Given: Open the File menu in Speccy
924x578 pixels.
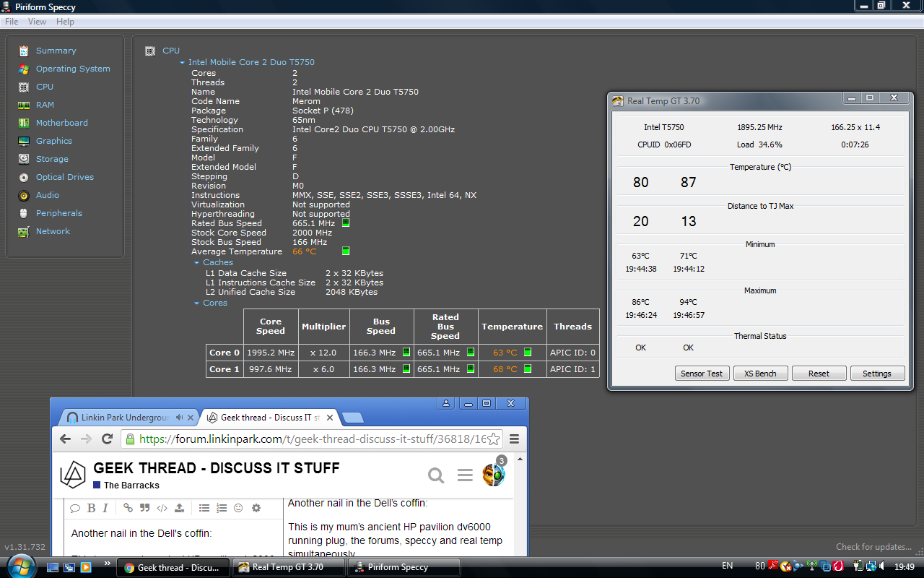Looking at the screenshot, I should [x=12, y=22].
